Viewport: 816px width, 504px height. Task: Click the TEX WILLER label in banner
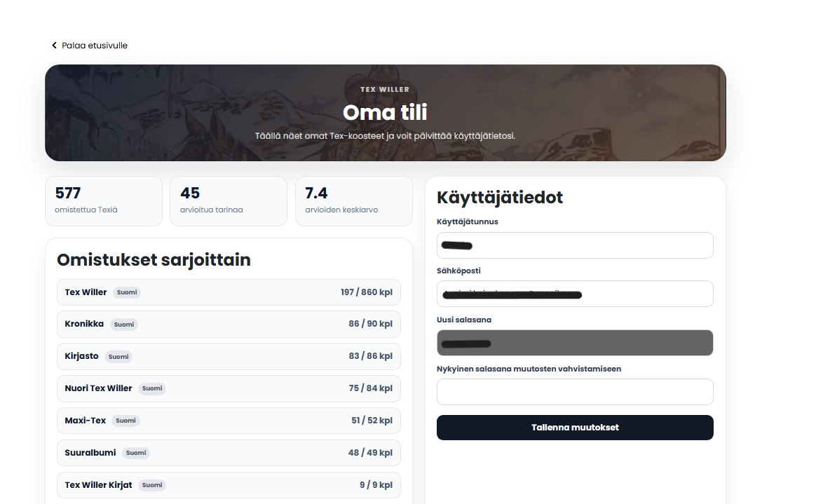(x=385, y=90)
